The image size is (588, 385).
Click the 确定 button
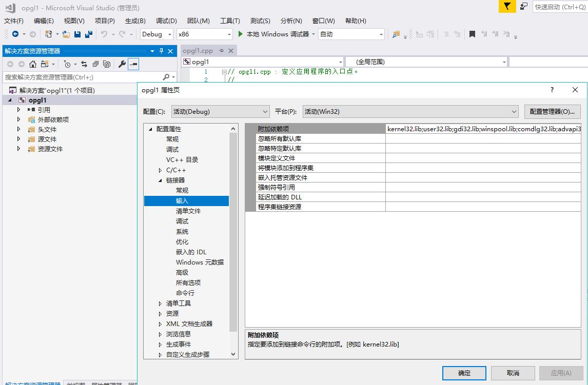tap(464, 373)
